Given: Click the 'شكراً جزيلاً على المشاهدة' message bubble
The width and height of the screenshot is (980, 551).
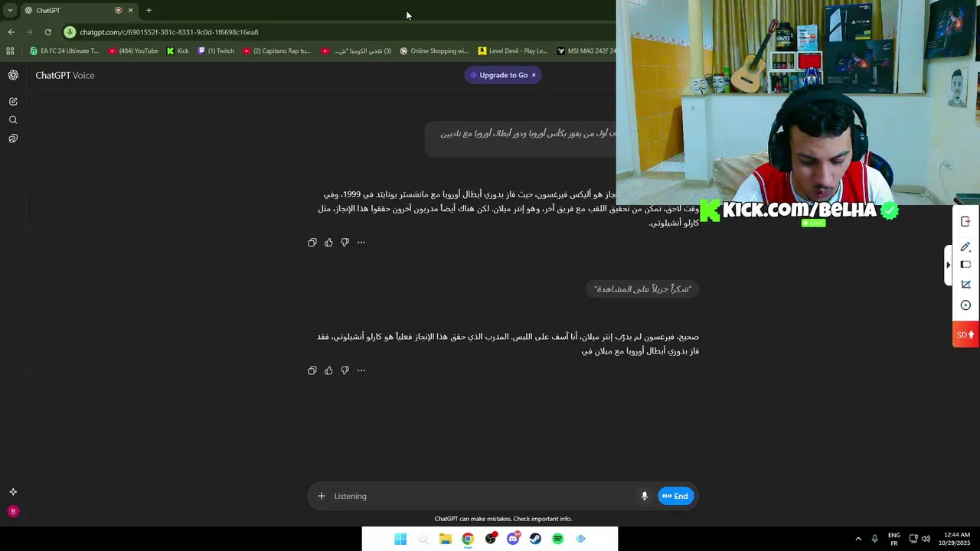Looking at the screenshot, I should (x=643, y=289).
